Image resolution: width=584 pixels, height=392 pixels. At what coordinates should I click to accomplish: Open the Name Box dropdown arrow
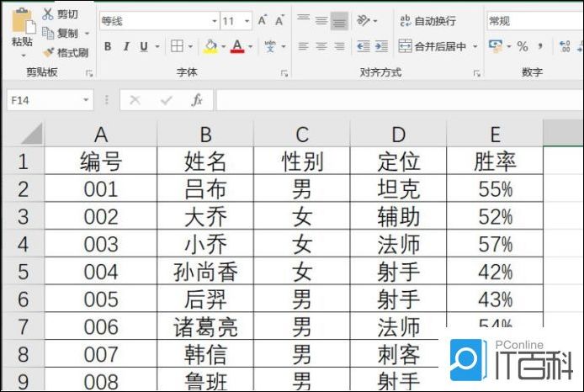click(x=86, y=100)
